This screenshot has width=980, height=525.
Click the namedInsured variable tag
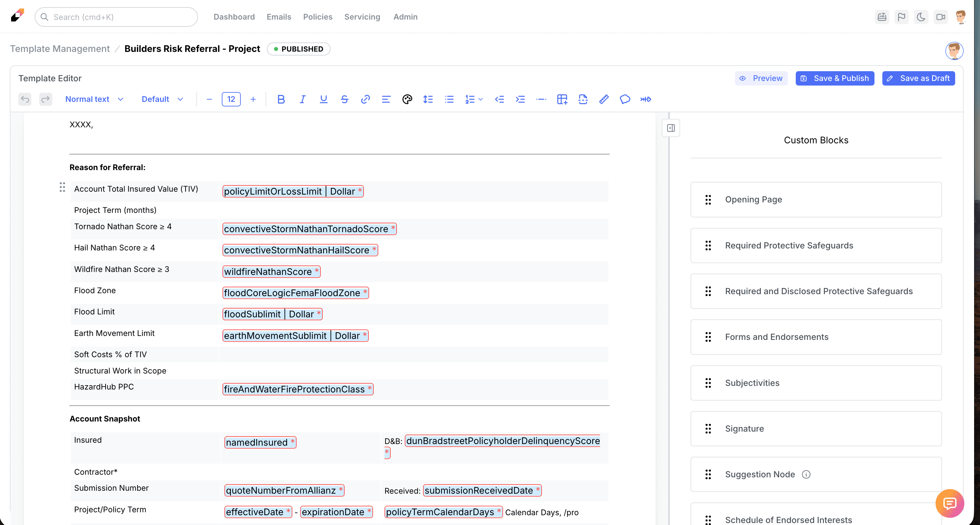point(261,442)
